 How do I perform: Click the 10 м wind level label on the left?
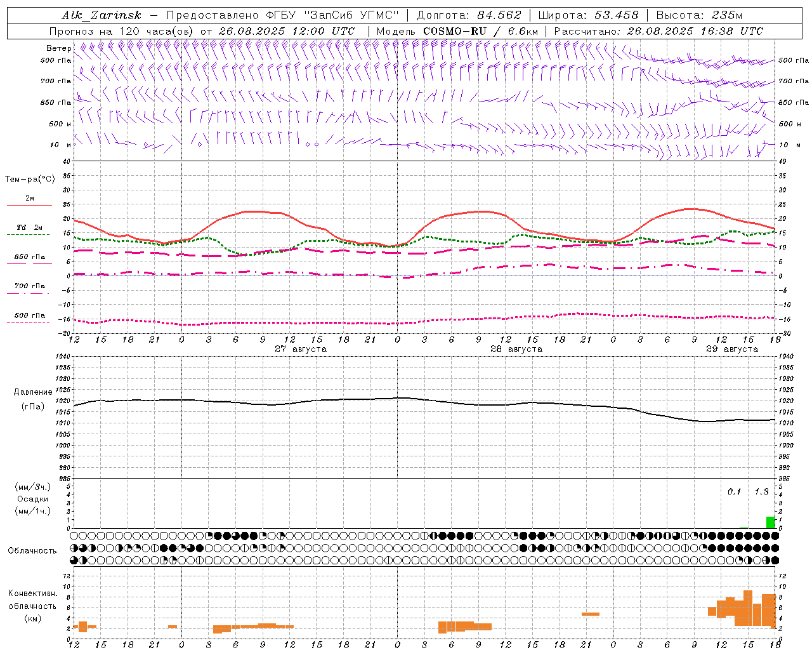click(61, 145)
